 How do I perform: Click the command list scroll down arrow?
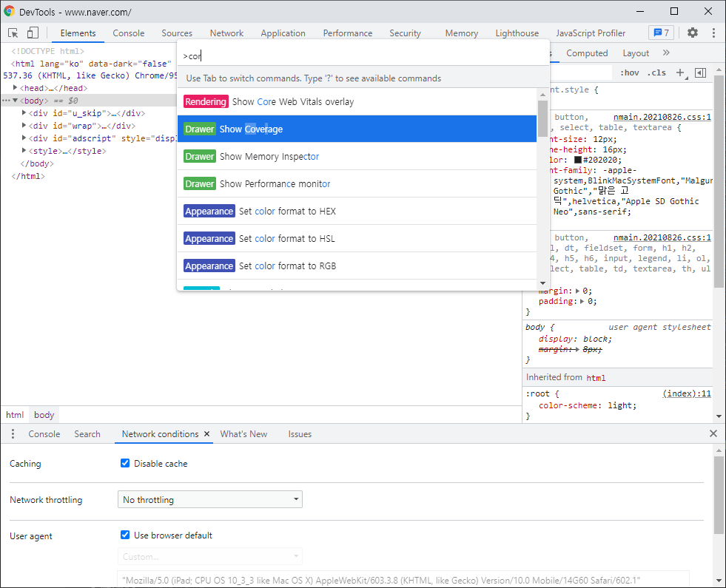point(542,283)
